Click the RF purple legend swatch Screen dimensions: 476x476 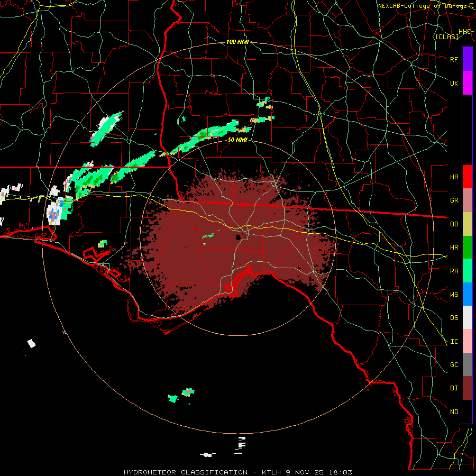tap(467, 59)
